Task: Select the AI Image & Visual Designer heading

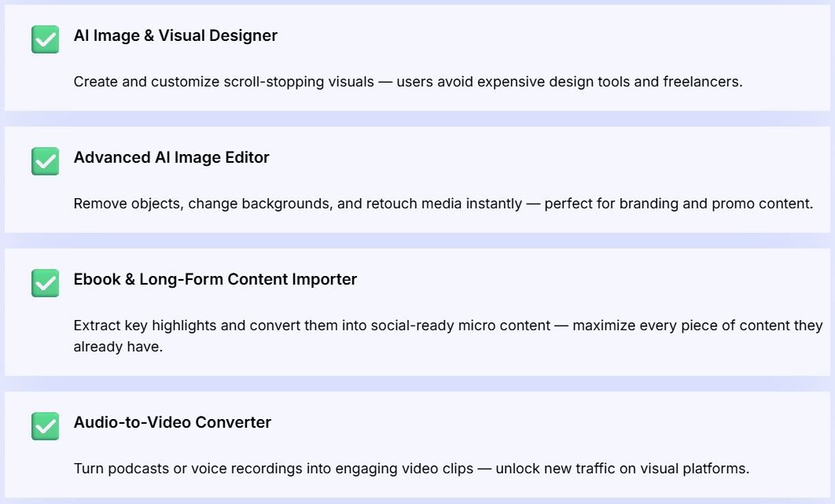Action: [175, 35]
